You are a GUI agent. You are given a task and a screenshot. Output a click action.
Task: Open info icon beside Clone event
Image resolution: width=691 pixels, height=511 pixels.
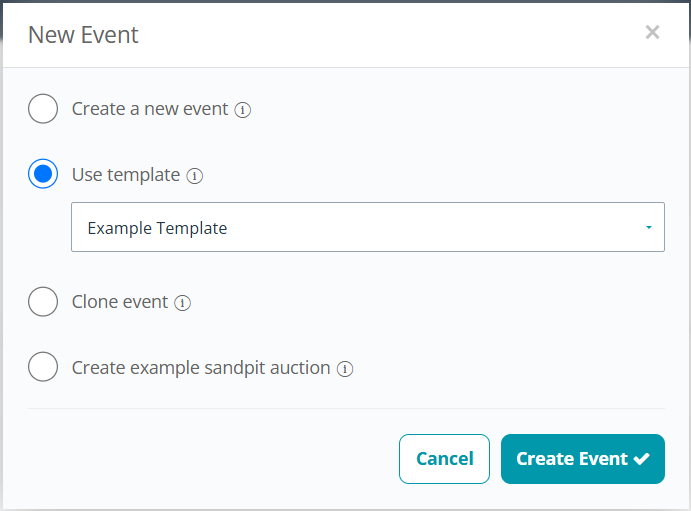(182, 303)
